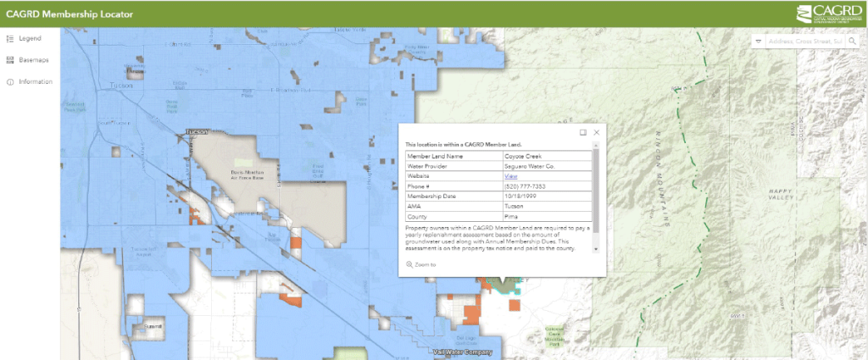The height and width of the screenshot is (360, 868).
Task: Click the CAGRD logo
Action: coord(829,14)
